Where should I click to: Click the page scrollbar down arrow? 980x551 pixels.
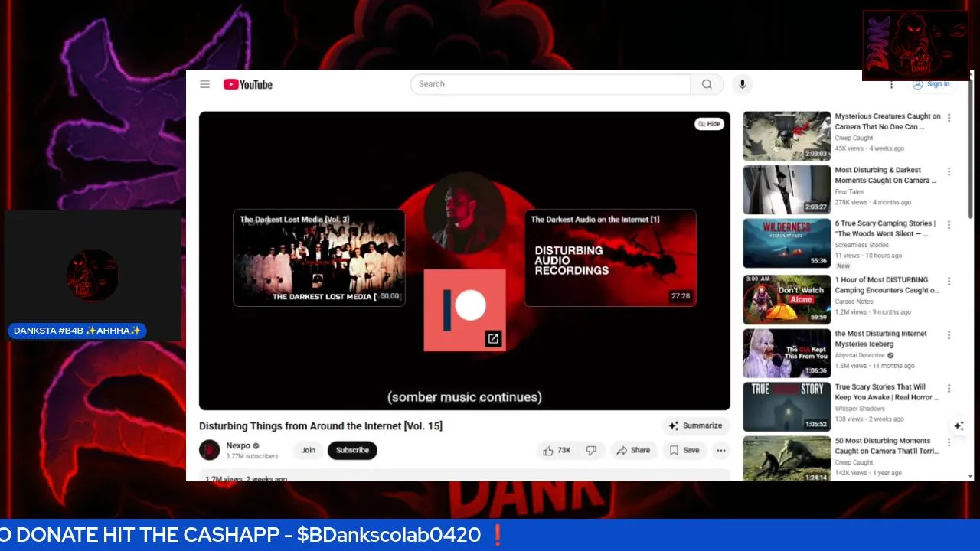click(971, 476)
